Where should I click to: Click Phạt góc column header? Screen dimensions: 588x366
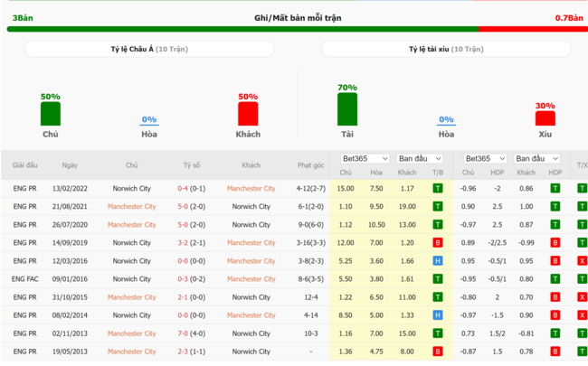click(311, 165)
